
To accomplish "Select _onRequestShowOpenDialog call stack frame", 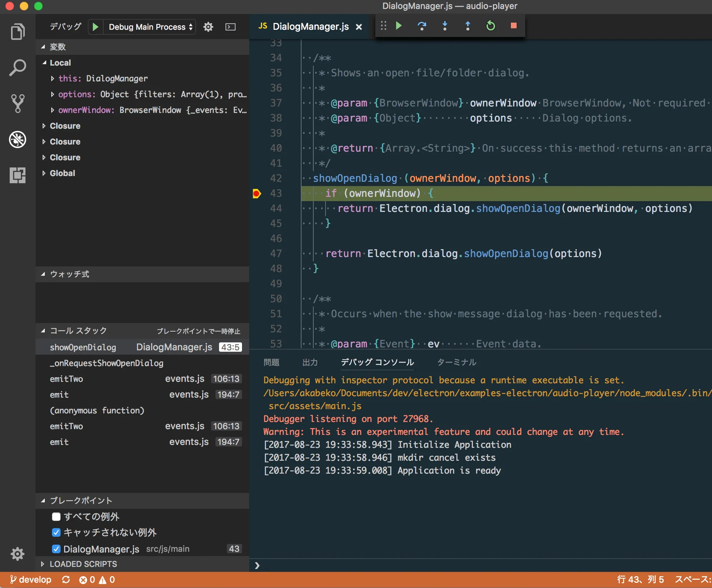I will [x=106, y=363].
